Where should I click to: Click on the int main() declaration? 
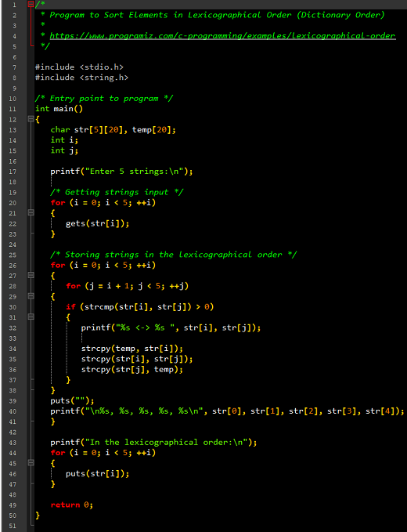pyautogui.click(x=59, y=109)
